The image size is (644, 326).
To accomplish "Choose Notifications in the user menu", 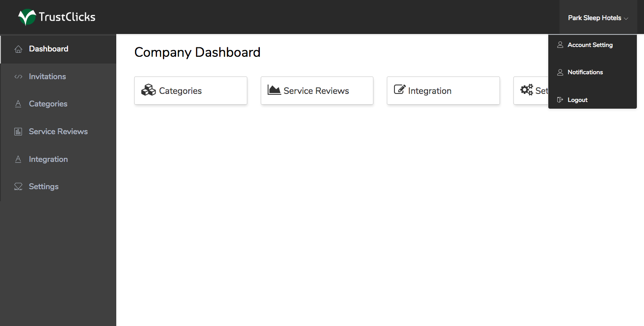I will 585,72.
